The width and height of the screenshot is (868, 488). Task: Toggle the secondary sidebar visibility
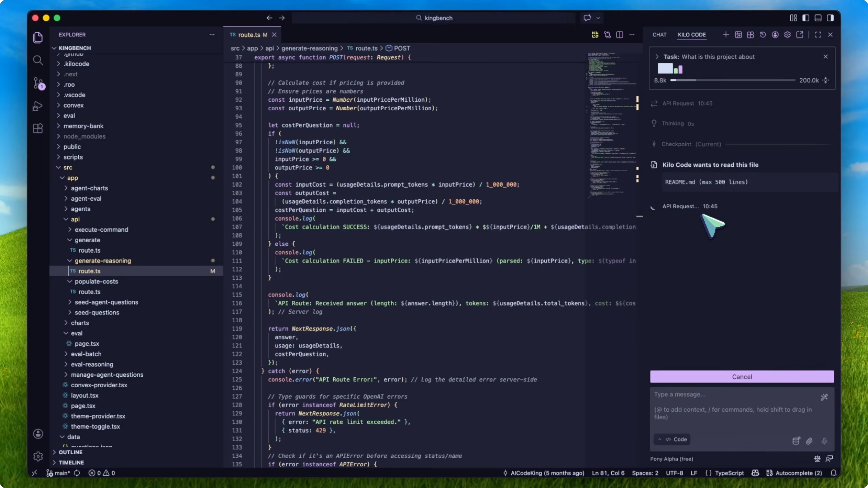tap(830, 18)
